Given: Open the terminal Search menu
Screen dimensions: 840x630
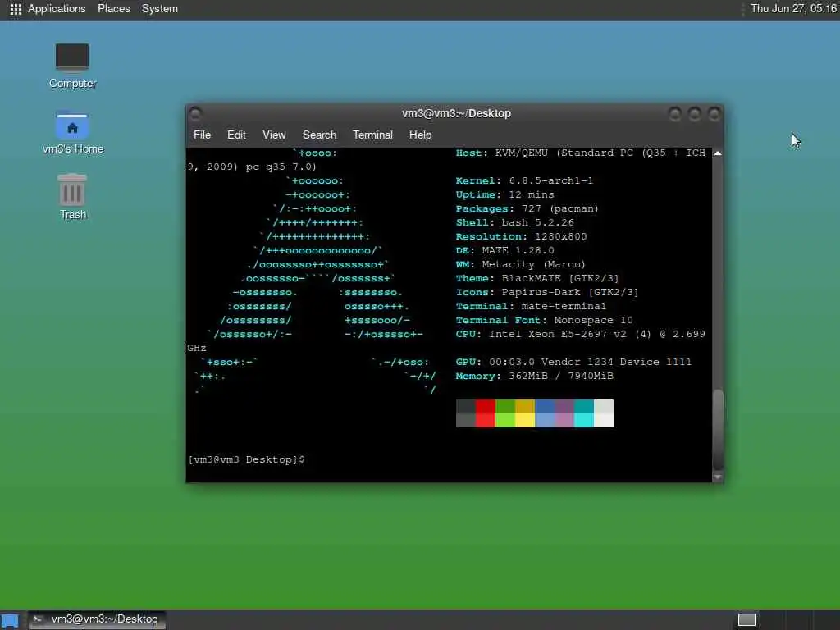Looking at the screenshot, I should click(x=319, y=135).
